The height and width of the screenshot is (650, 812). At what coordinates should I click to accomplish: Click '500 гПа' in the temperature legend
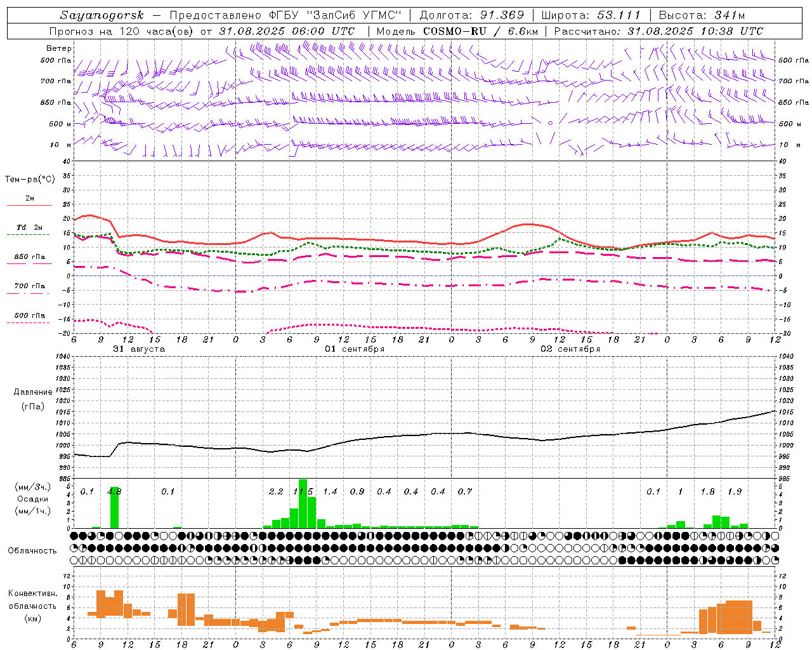(x=29, y=315)
